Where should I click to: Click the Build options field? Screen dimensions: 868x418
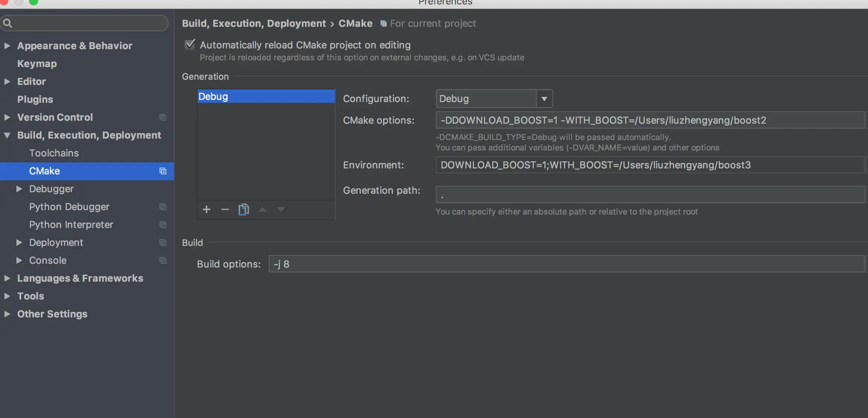(x=566, y=264)
